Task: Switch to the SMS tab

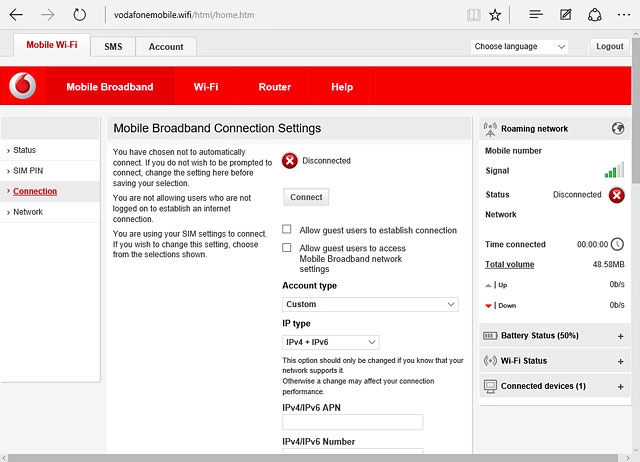Action: [x=113, y=47]
